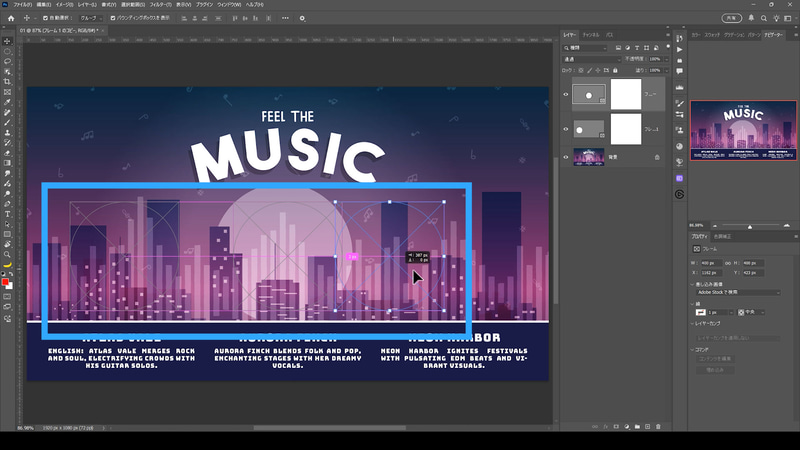Click the create new layer icon

click(x=647, y=427)
